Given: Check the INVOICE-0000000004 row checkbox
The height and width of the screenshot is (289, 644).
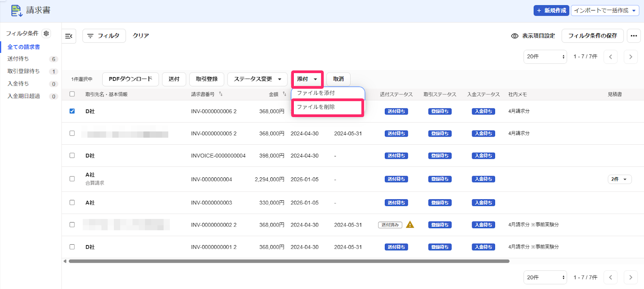Looking at the screenshot, I should (72, 155).
